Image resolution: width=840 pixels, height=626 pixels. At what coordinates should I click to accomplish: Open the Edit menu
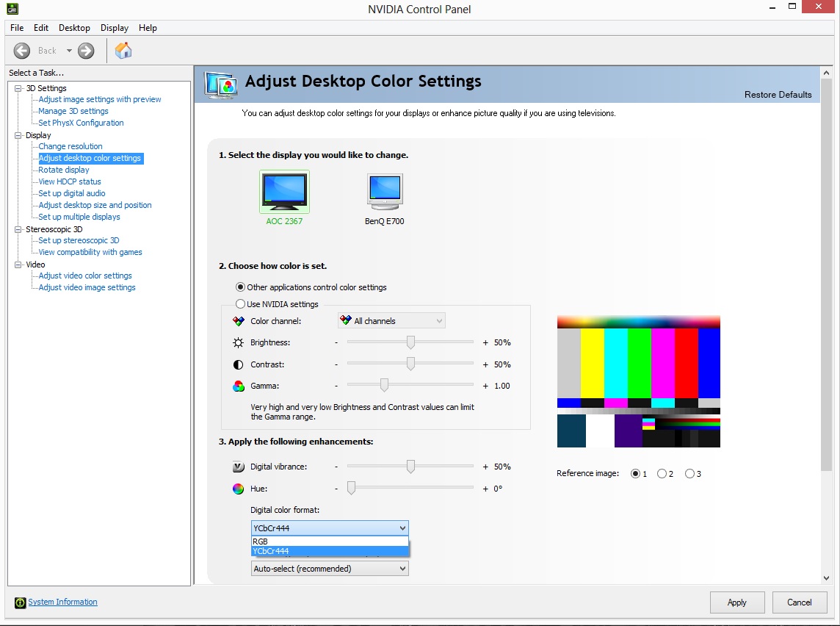(x=41, y=28)
